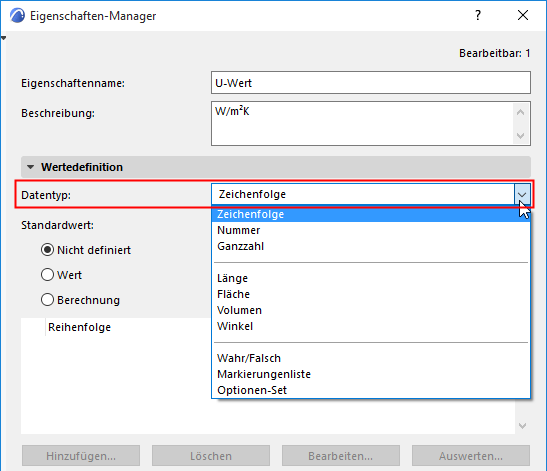Choose Markierungenliste data type
The image size is (547, 471).
tap(371, 374)
